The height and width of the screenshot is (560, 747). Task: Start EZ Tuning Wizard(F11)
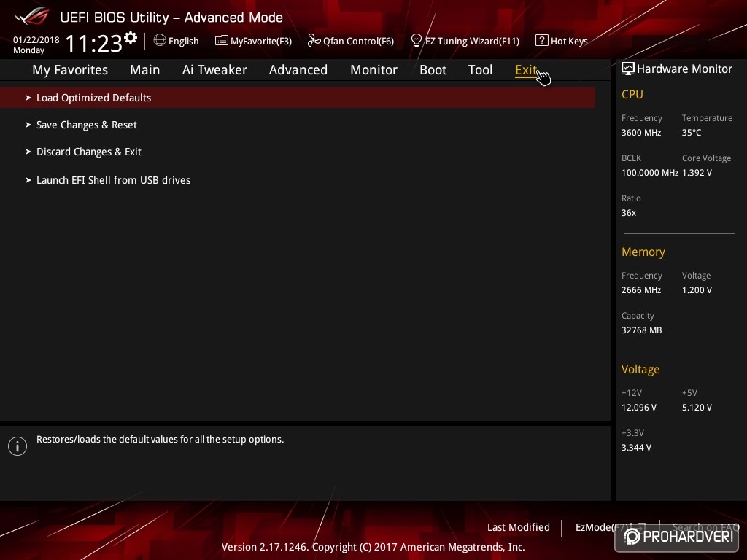(472, 42)
